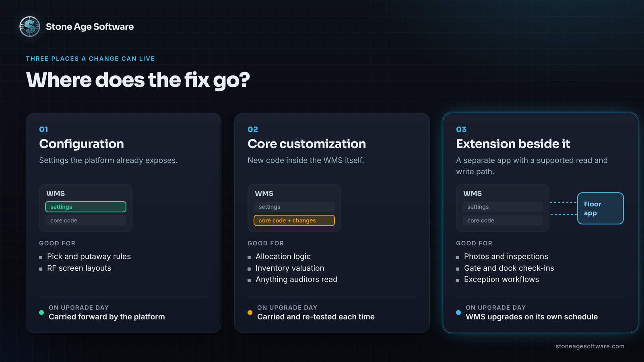This screenshot has height=362, width=644.
Task: Click the WMS label in Core customization diagram
Action: click(x=264, y=193)
